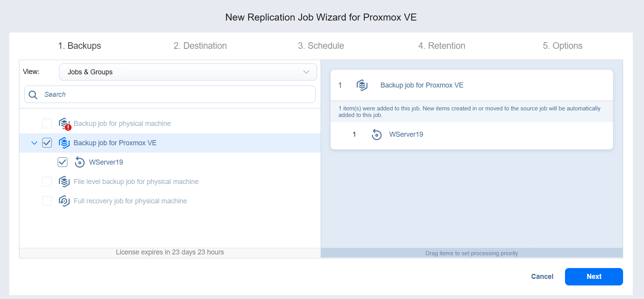Go to the Schedule wizard step

coord(321,46)
